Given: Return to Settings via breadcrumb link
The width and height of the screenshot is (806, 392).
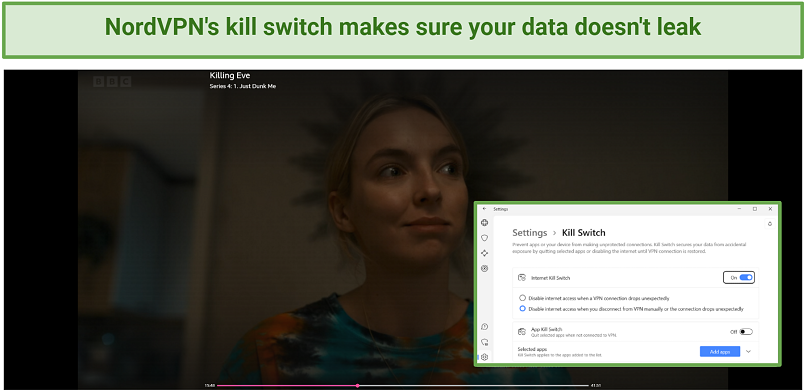Looking at the screenshot, I should [x=529, y=233].
